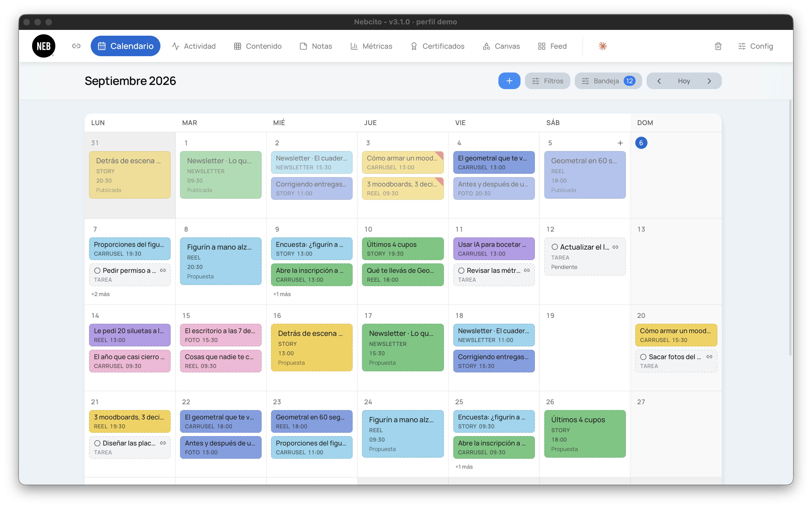Go to Certificados section

point(437,46)
